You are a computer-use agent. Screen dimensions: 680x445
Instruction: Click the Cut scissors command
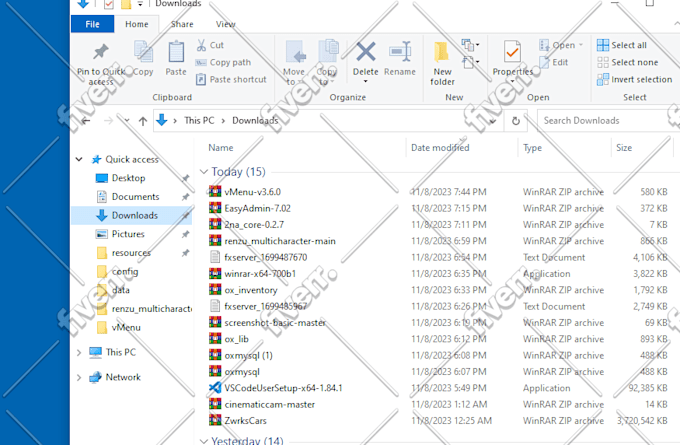coord(210,45)
